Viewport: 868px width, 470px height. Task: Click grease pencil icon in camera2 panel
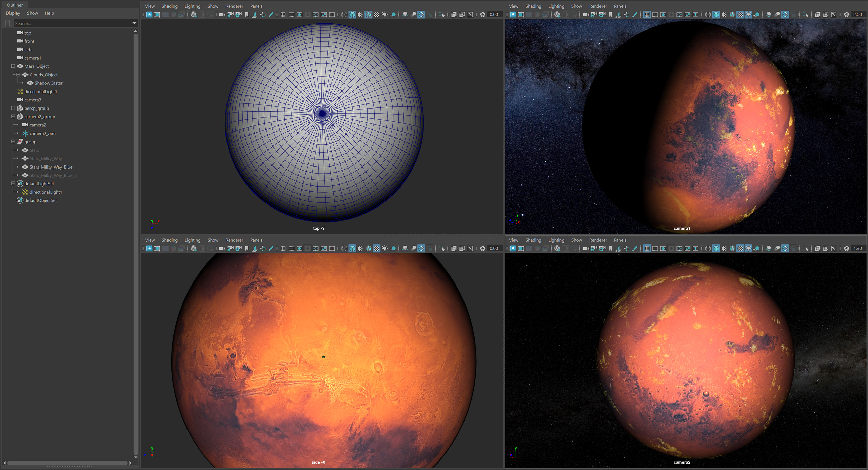pyautogui.click(x=635, y=249)
